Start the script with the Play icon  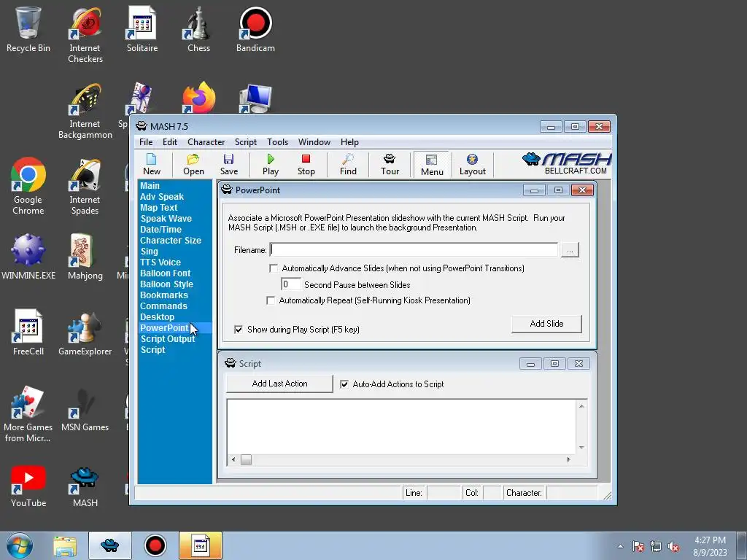270,164
